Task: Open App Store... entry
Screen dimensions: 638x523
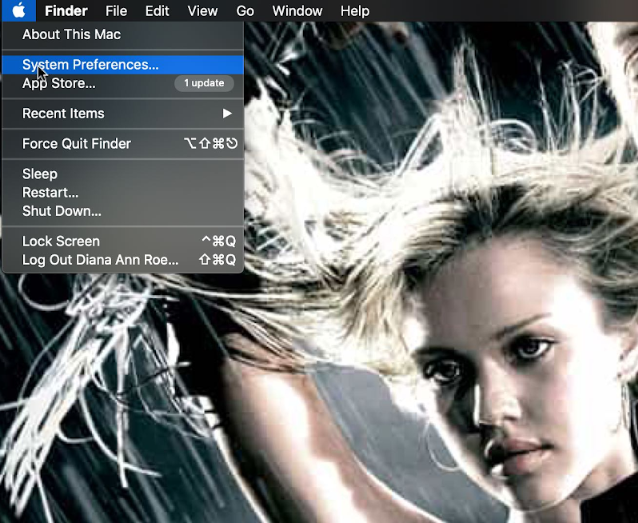Action: tap(123, 83)
